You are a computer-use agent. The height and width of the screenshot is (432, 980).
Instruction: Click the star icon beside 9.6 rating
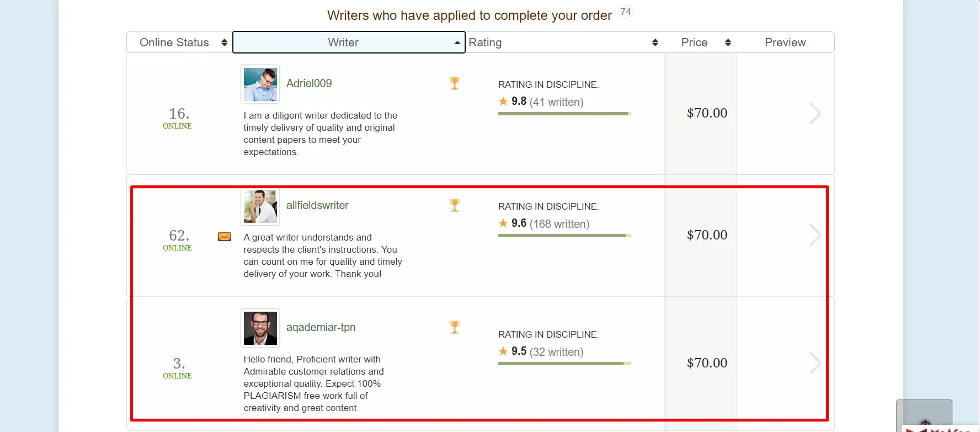point(503,223)
